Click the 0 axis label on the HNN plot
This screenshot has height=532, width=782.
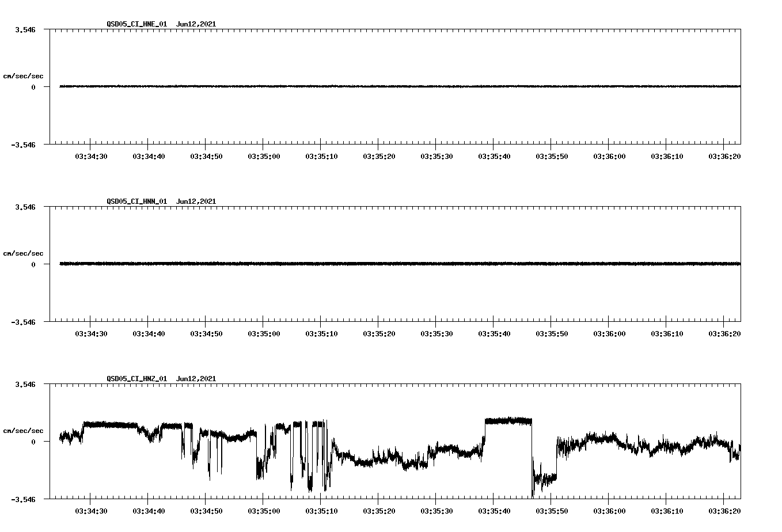33,265
